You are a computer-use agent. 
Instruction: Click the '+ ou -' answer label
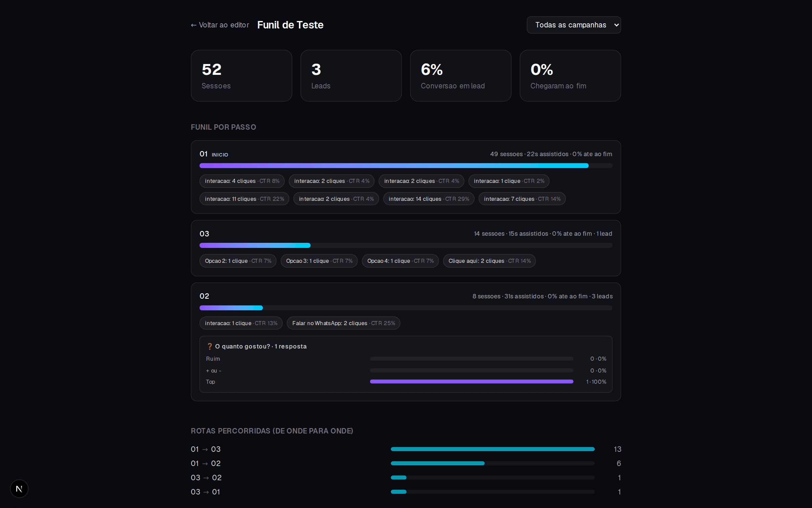[x=213, y=371]
